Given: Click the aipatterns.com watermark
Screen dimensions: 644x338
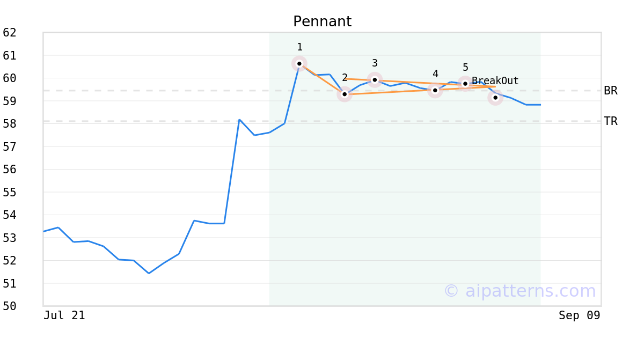Looking at the screenshot, I should (519, 291).
